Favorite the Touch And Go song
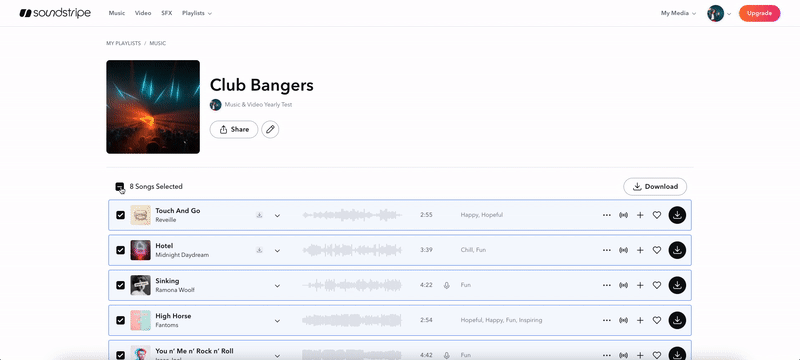This screenshot has width=800, height=360. click(657, 215)
